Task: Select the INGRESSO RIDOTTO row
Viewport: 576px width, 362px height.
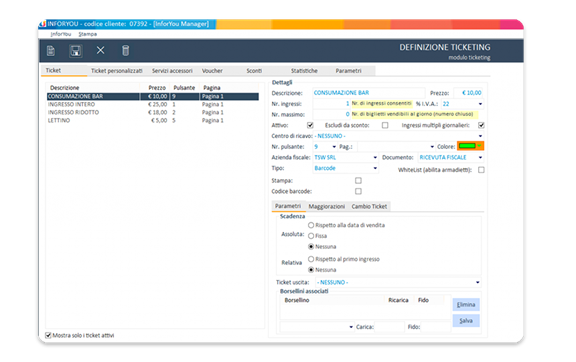Action: click(153, 112)
